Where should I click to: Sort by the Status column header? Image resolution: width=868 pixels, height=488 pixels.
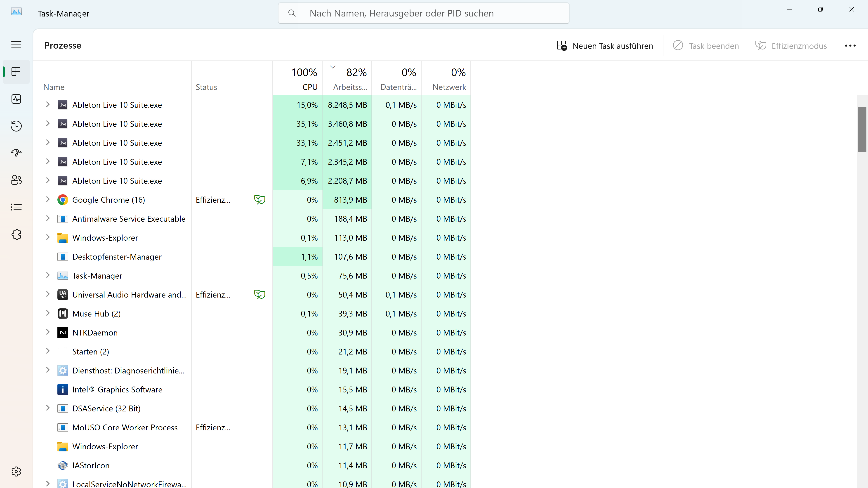(x=232, y=78)
